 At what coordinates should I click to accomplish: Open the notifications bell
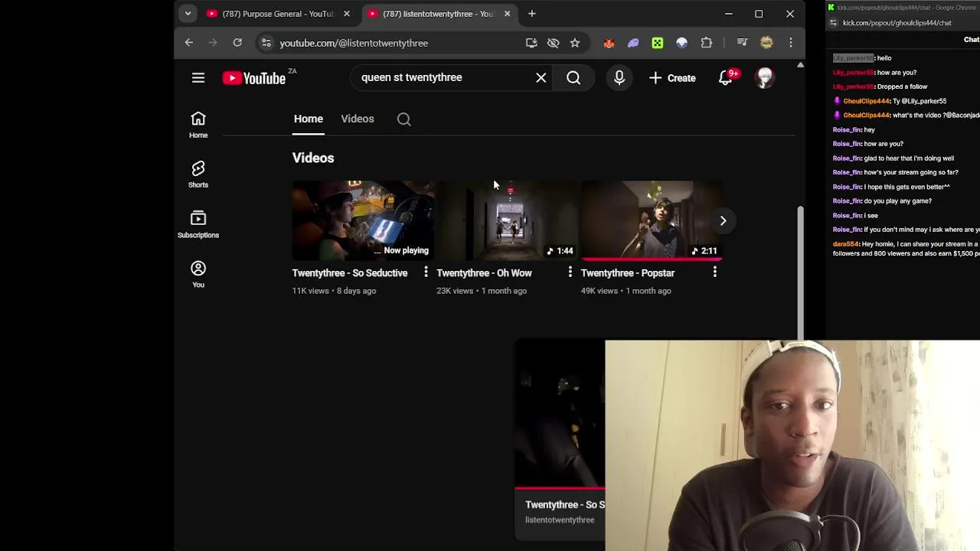click(725, 77)
